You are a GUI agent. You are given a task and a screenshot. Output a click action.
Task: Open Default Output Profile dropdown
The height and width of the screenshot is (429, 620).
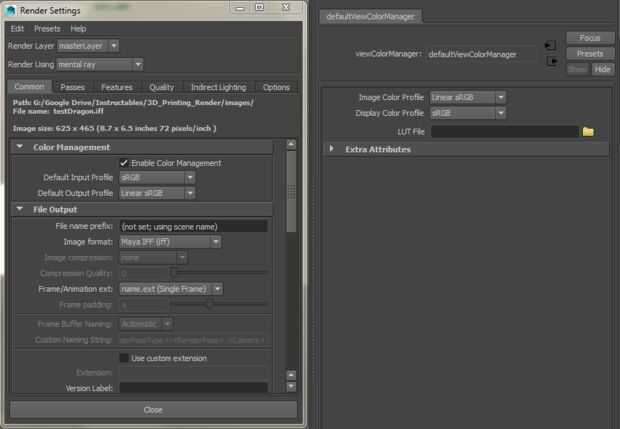click(x=157, y=193)
